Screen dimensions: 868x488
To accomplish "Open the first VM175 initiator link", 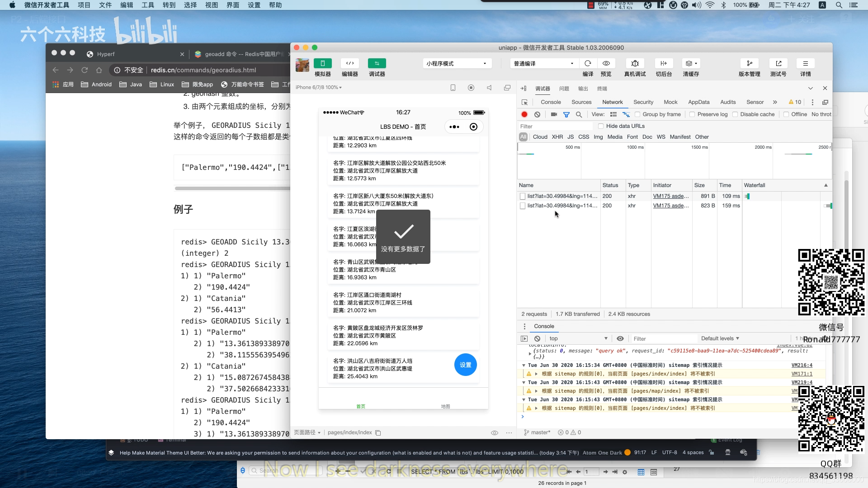I will tap(671, 196).
